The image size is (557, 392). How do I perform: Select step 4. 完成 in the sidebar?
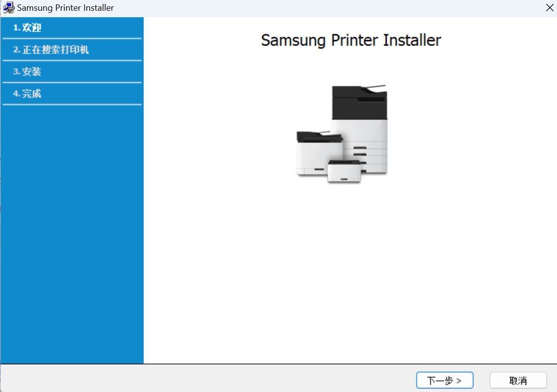click(x=27, y=94)
